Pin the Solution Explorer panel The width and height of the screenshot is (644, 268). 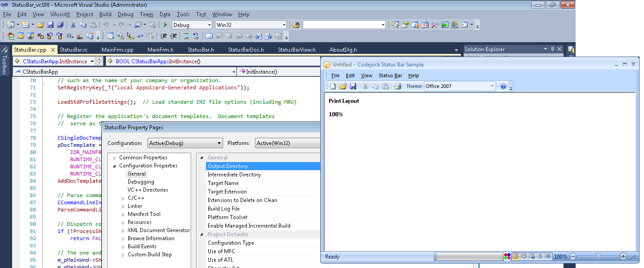click(x=553, y=49)
